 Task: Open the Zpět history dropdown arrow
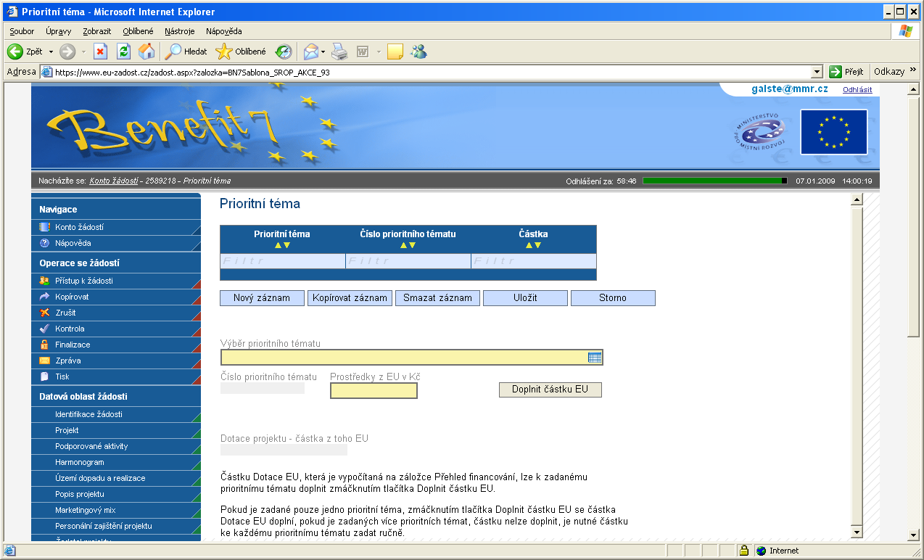coord(51,52)
